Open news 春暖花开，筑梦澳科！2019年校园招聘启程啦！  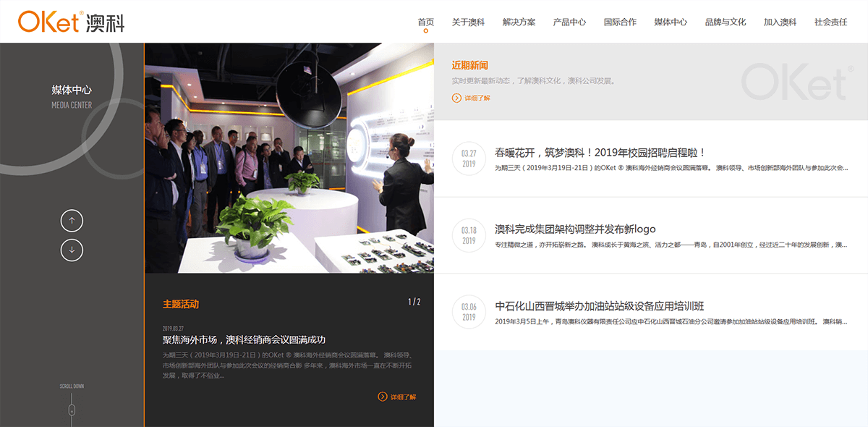pyautogui.click(x=600, y=153)
